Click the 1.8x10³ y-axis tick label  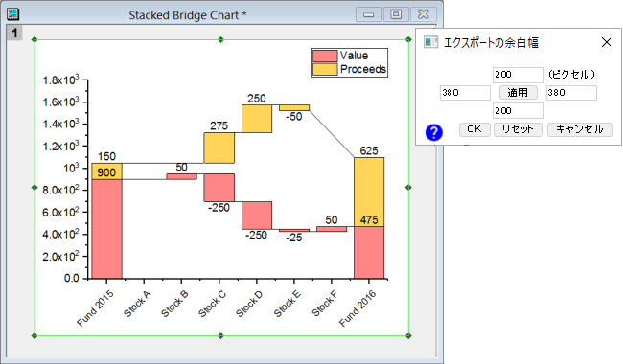coord(60,80)
